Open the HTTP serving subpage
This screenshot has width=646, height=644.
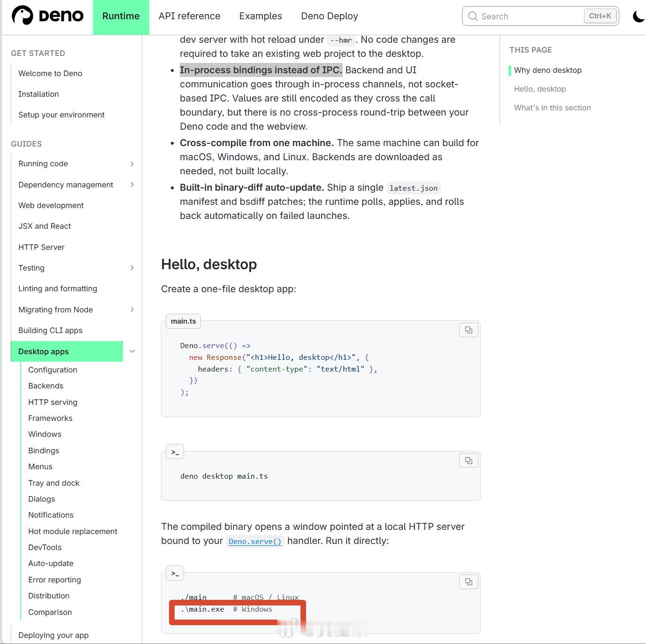coord(53,402)
